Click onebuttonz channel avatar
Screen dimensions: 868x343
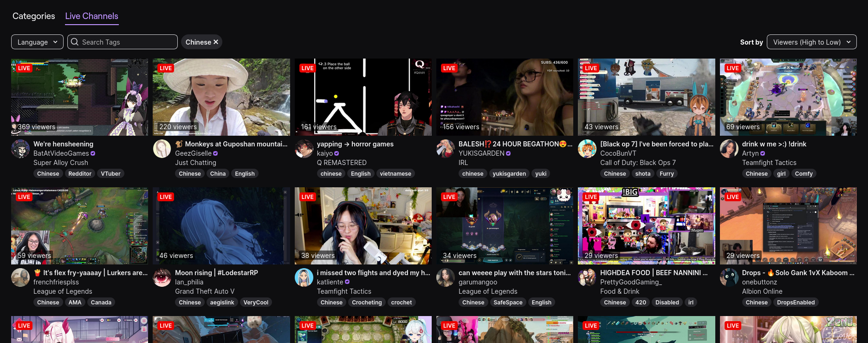[729, 277]
